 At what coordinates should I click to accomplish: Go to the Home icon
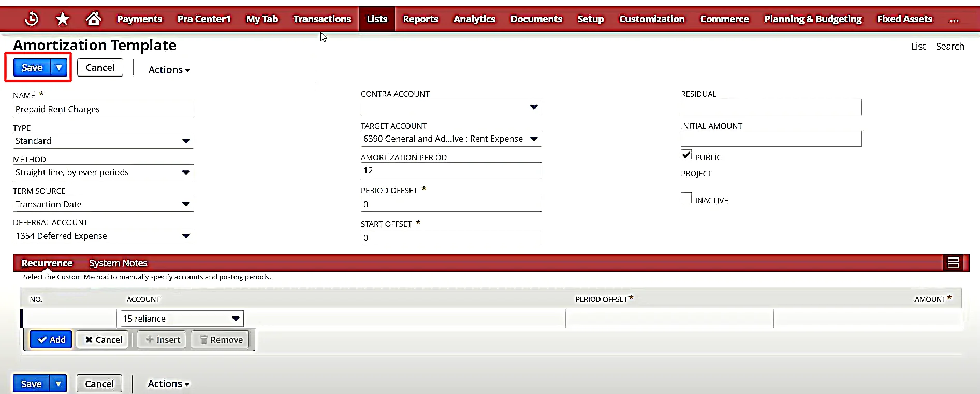click(x=94, y=19)
